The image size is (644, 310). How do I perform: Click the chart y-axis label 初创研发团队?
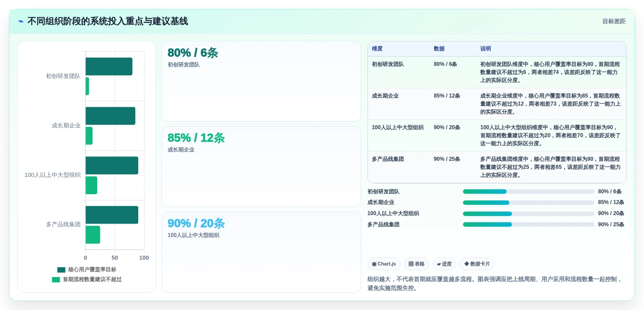click(63, 76)
